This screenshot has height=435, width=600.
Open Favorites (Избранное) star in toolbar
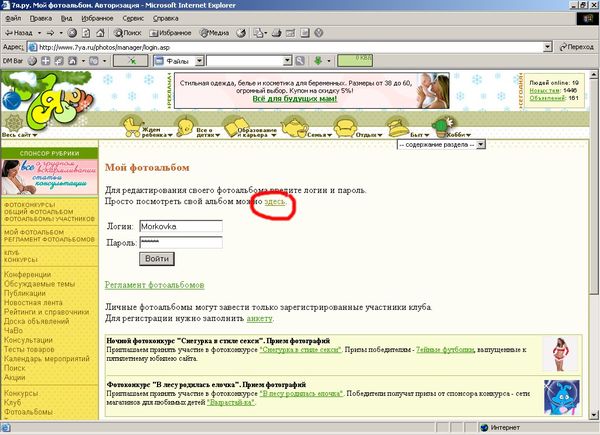click(x=170, y=32)
